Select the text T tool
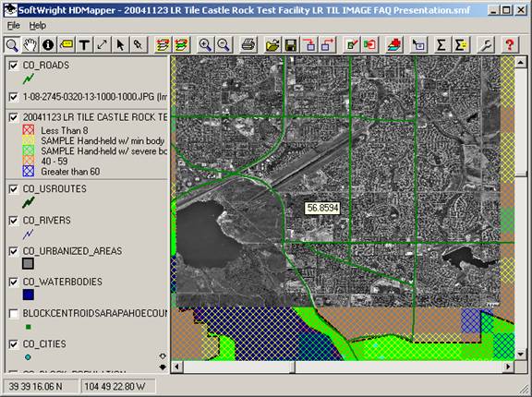Image resolution: width=532 pixels, height=397 pixels. pyautogui.click(x=84, y=44)
